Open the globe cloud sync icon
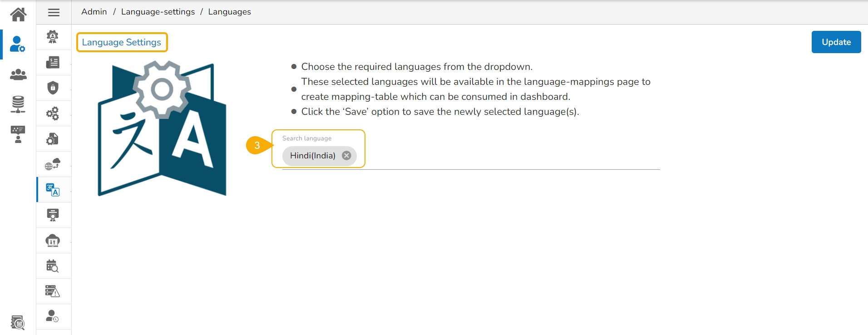The image size is (868, 335). pos(53,164)
